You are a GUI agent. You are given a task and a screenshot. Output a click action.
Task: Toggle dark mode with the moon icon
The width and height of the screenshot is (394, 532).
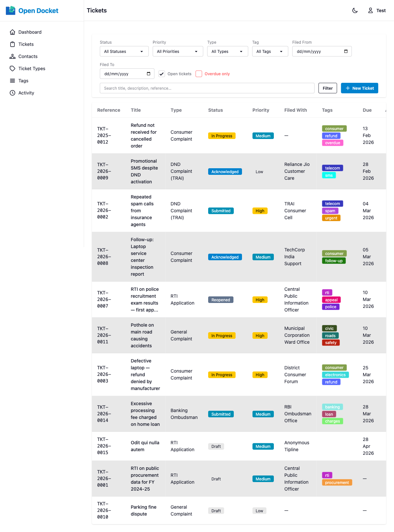tap(355, 11)
